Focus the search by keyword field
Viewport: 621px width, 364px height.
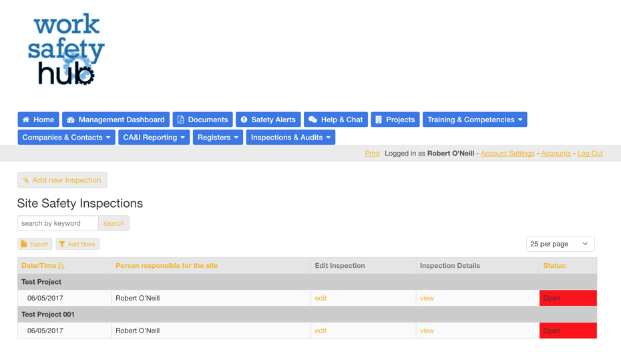(58, 223)
